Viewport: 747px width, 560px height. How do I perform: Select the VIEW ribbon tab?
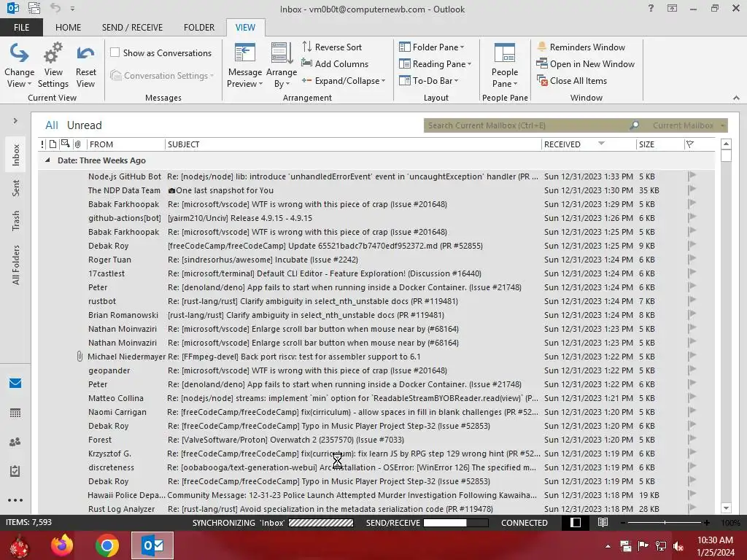[245, 28]
